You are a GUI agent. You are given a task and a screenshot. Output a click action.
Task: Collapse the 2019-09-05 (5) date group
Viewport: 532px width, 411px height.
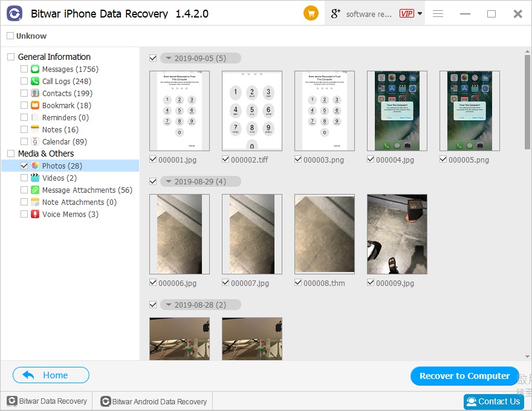coord(168,58)
